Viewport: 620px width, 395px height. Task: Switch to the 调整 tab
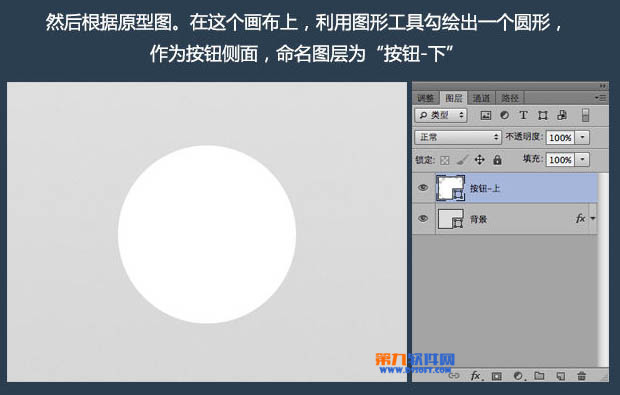[426, 98]
